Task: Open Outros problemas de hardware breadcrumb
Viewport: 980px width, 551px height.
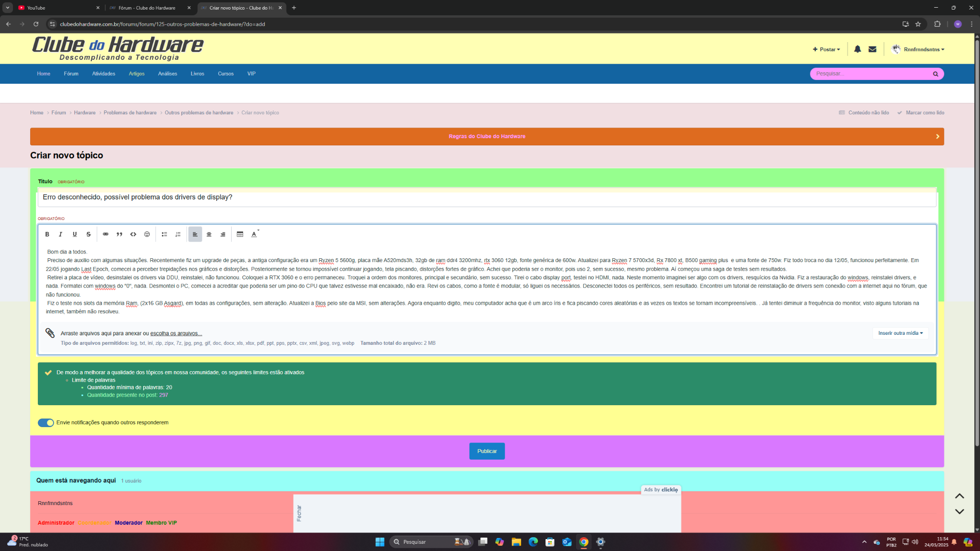Action: click(x=199, y=113)
